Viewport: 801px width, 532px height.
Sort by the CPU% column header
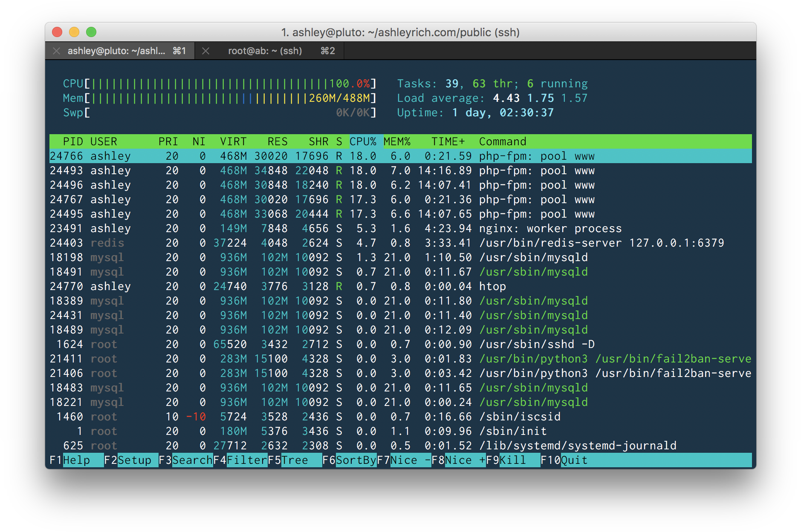point(363,142)
